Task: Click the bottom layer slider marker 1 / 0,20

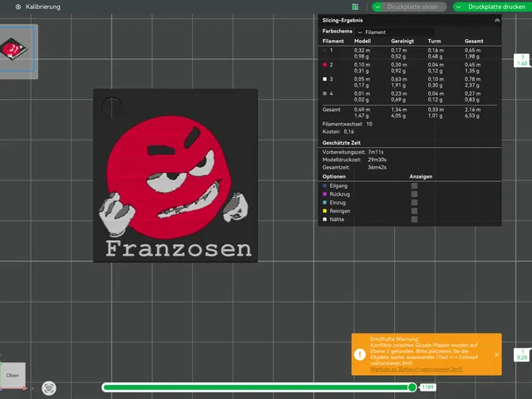Action: (522, 355)
